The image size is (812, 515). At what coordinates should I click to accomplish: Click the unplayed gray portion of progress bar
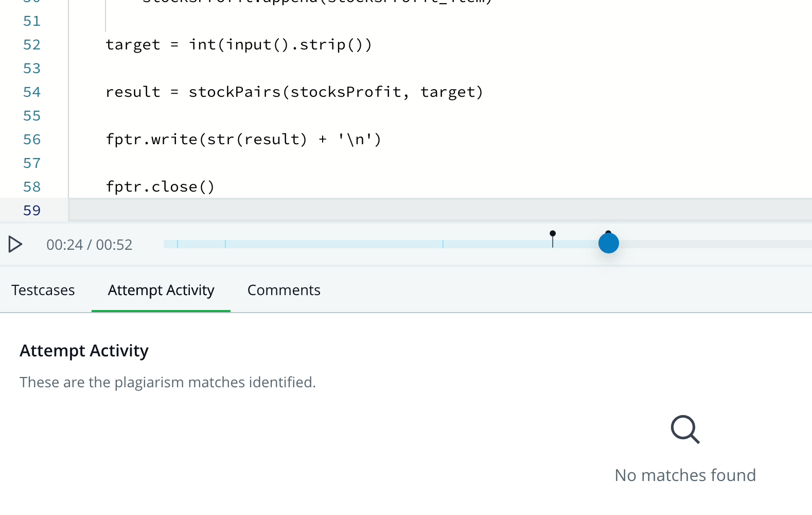tap(715, 244)
